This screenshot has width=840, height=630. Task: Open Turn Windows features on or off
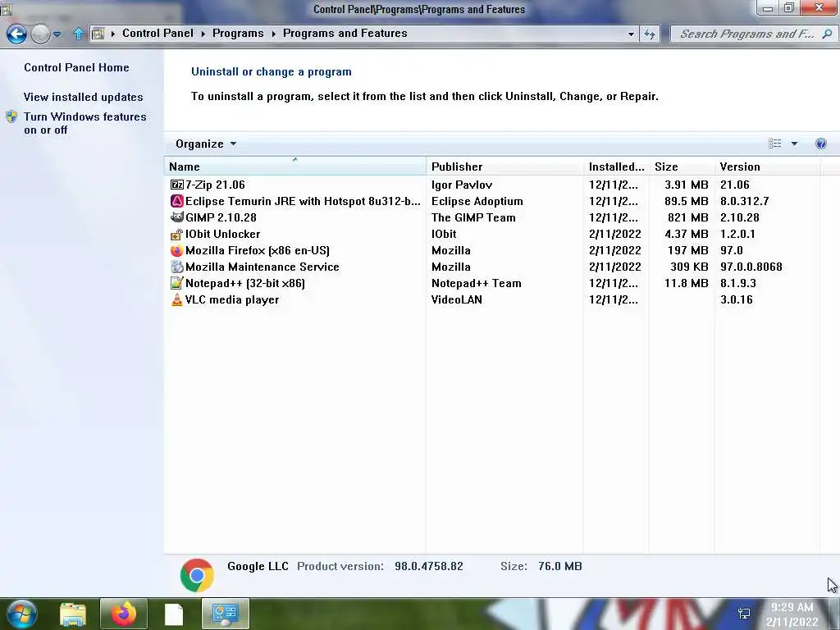(84, 123)
